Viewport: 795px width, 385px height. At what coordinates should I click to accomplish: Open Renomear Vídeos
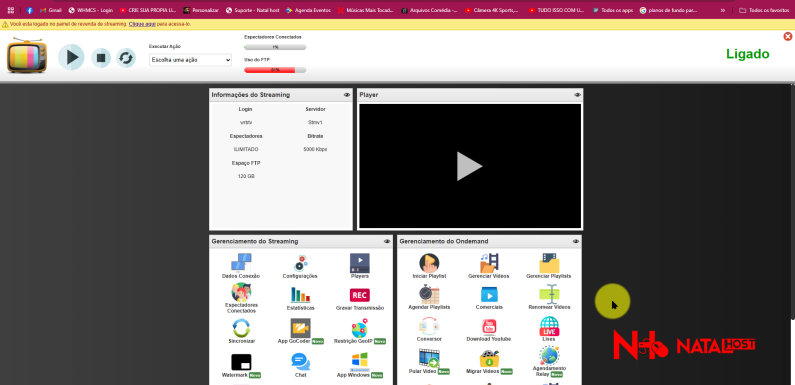pyautogui.click(x=549, y=298)
